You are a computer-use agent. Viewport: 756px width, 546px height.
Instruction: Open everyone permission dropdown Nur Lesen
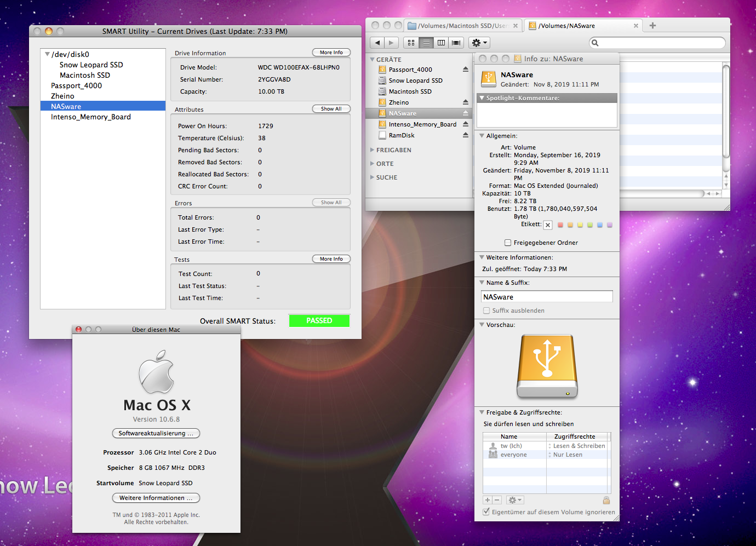point(577,455)
